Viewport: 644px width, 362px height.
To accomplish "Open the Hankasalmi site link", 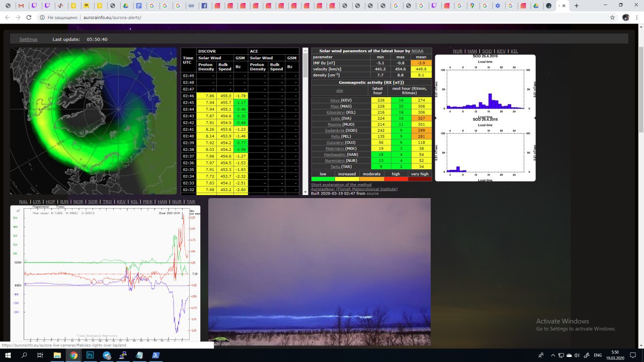I will tap(335, 154).
